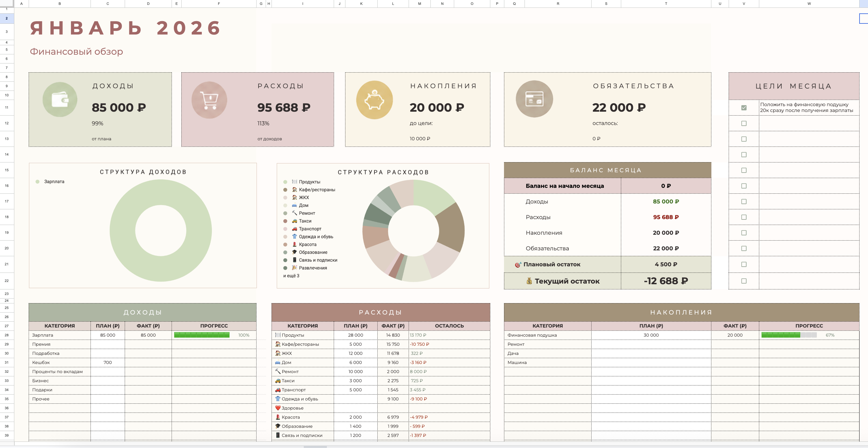This screenshot has height=448, width=868.
Task: Click the wallet icon in the Доходы card
Action: pos(60,99)
